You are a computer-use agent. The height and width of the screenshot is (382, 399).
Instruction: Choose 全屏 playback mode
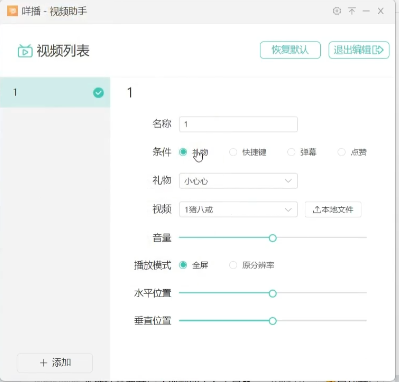[183, 265]
